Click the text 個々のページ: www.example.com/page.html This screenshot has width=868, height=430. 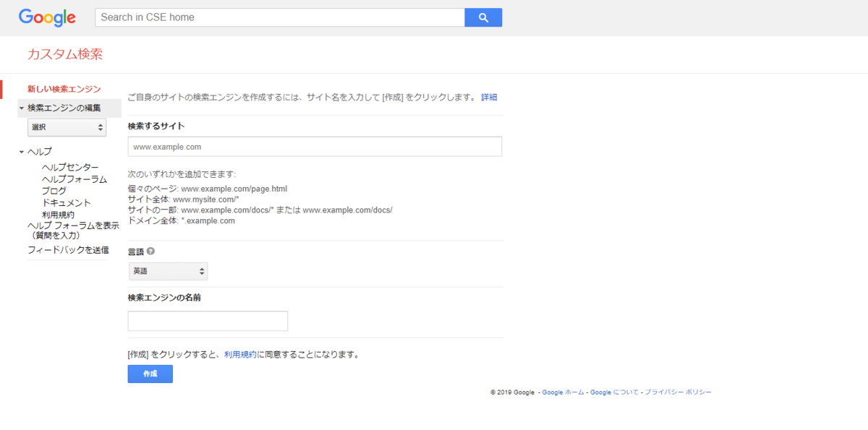click(208, 189)
